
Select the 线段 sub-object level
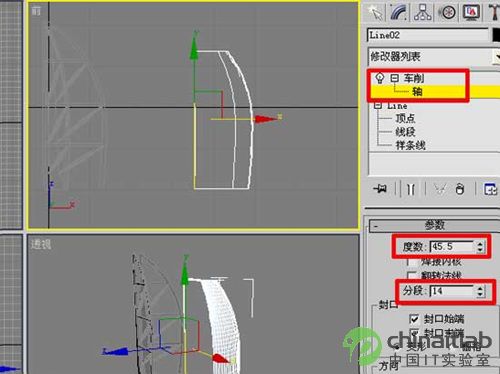[x=405, y=132]
